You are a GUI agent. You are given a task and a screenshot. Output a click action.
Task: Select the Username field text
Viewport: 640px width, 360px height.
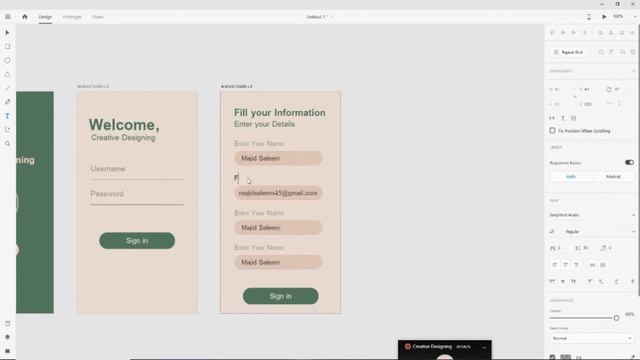pyautogui.click(x=108, y=169)
